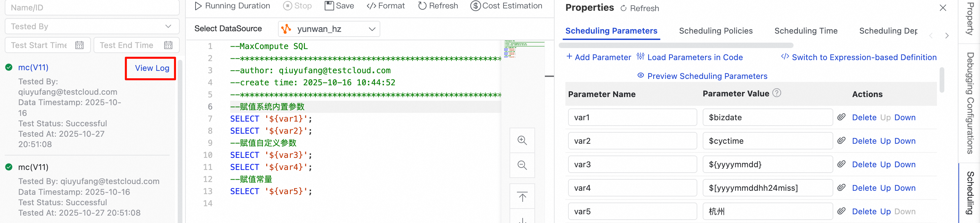Click the zoom in magnifier icon
The image size is (980, 223).
(x=522, y=141)
